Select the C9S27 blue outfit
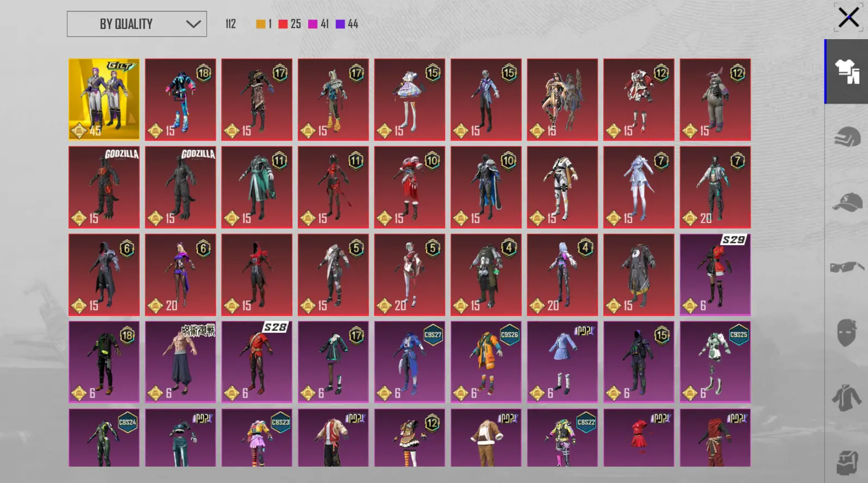868x483 pixels. tap(410, 362)
